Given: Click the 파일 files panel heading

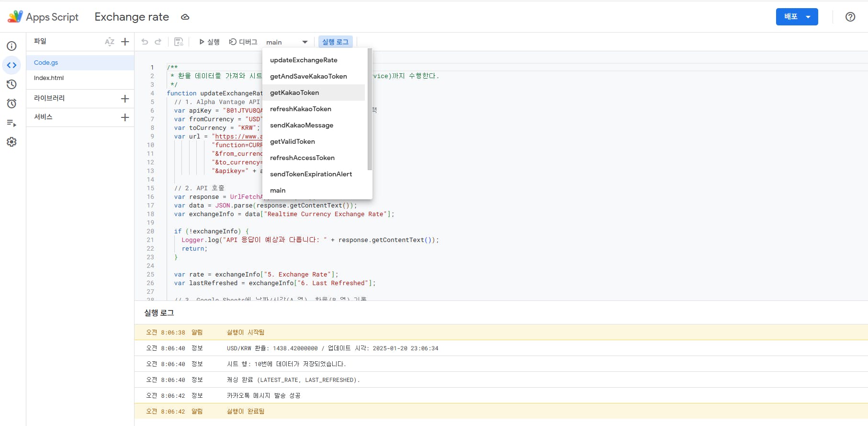Looking at the screenshot, I should click(x=40, y=41).
